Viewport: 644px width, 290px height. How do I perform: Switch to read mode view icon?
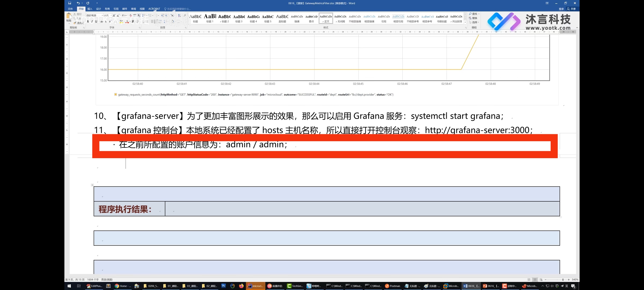click(529, 280)
